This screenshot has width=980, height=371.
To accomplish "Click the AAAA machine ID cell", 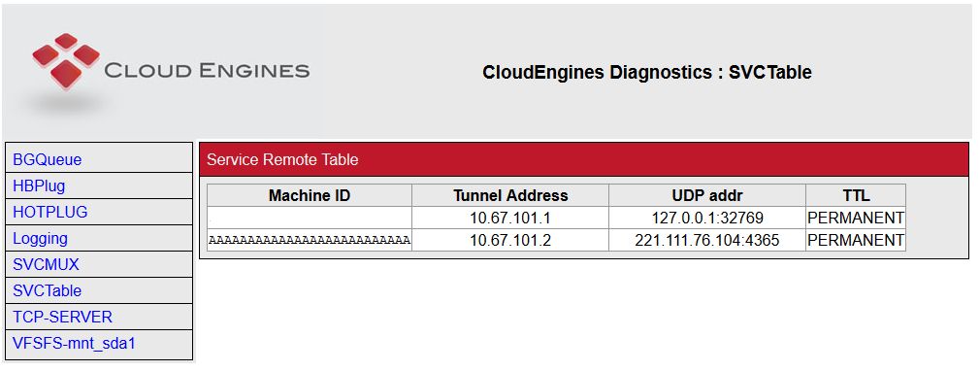I will click(310, 240).
